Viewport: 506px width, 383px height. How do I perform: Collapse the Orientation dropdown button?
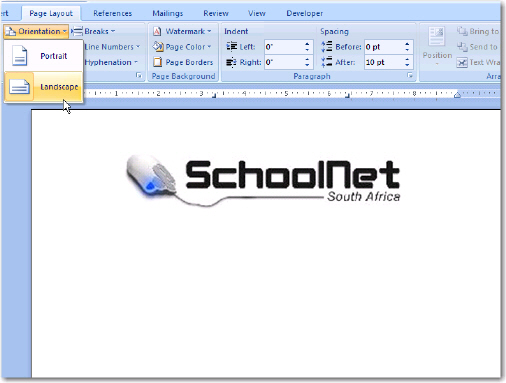[36, 31]
